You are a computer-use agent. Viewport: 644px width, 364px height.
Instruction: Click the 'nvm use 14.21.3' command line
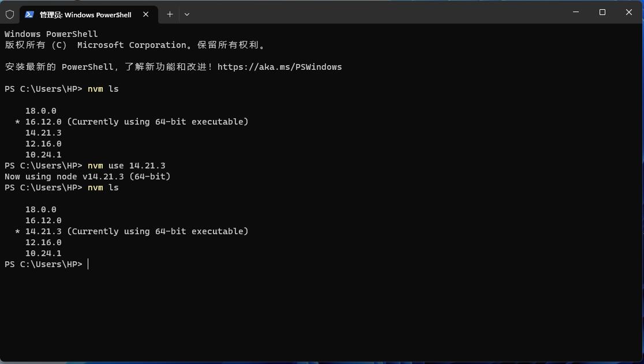pos(126,166)
